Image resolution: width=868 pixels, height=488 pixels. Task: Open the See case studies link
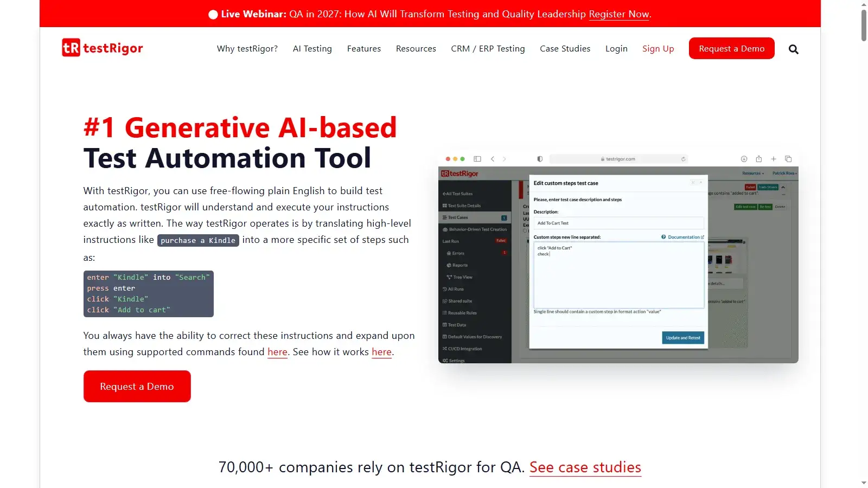(x=585, y=467)
